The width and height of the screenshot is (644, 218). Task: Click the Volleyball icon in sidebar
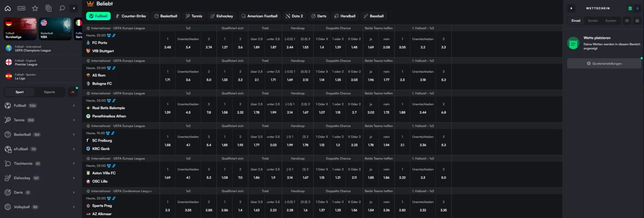(8, 207)
